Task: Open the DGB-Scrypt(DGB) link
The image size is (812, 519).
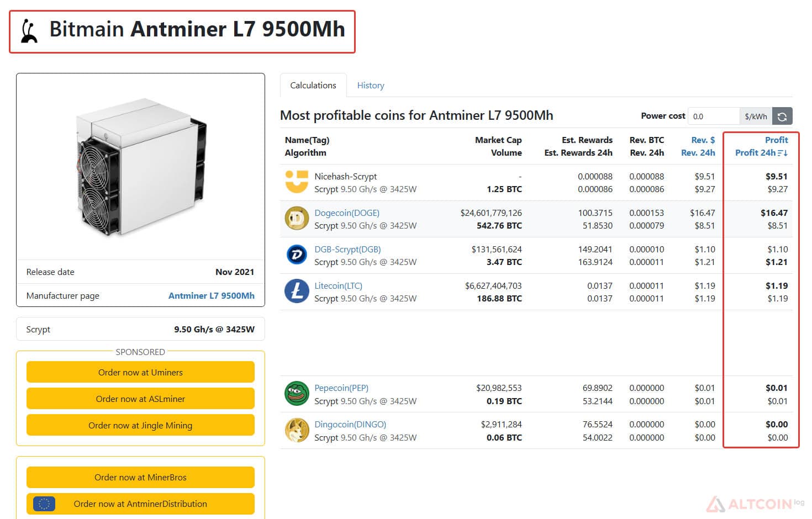Action: 347,249
